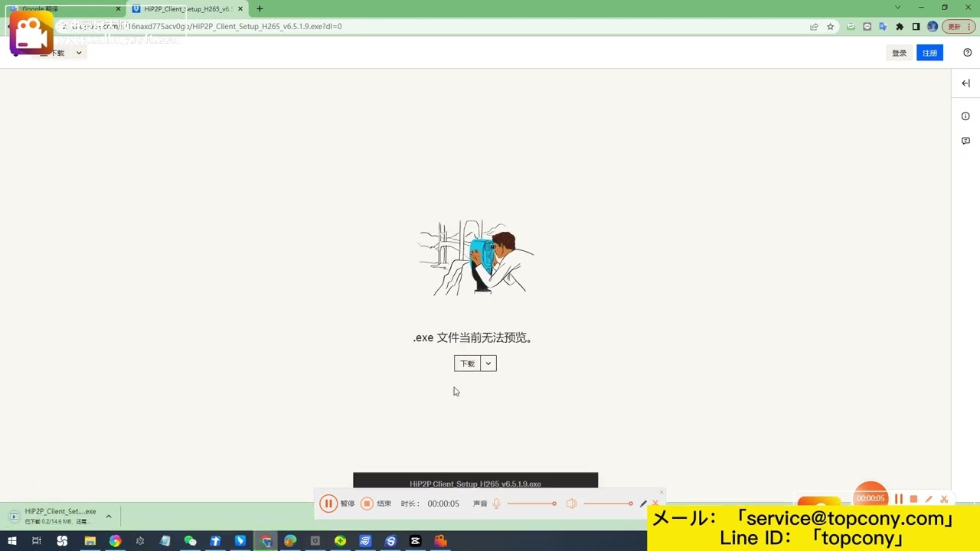Open the comments icon in sidebar
The width and height of the screenshot is (980, 551).
(x=965, y=141)
